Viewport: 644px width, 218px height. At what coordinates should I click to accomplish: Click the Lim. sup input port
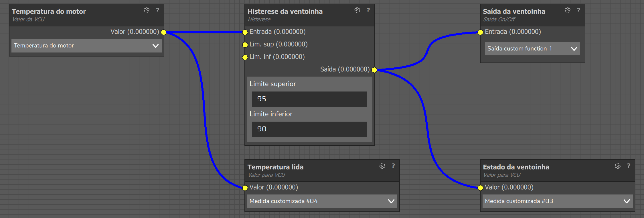point(245,45)
